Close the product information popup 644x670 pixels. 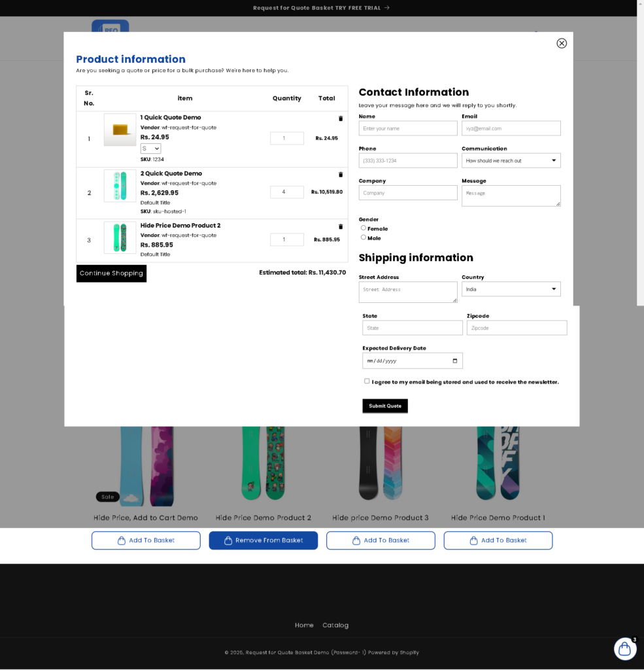point(562,43)
